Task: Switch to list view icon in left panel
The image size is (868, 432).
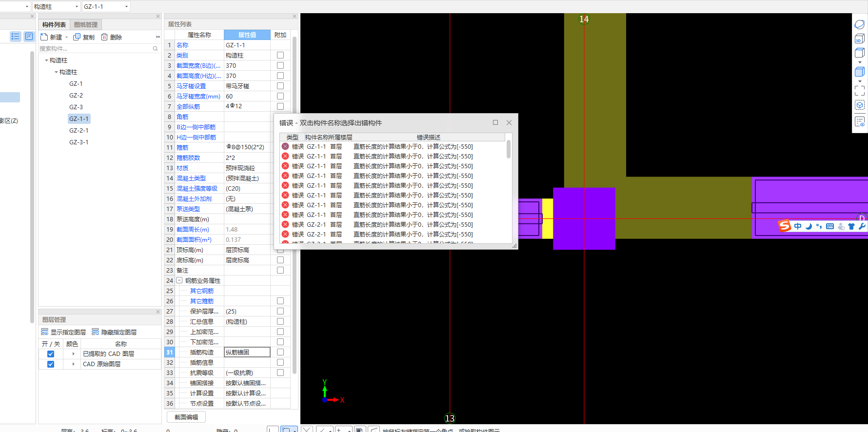Action: 16,37
